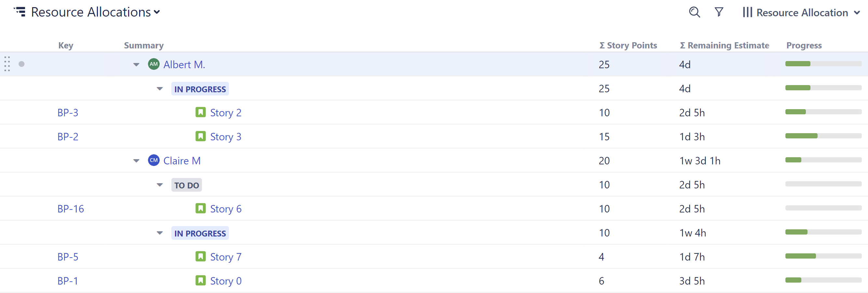Open search with the magnifier icon

pyautogui.click(x=694, y=12)
